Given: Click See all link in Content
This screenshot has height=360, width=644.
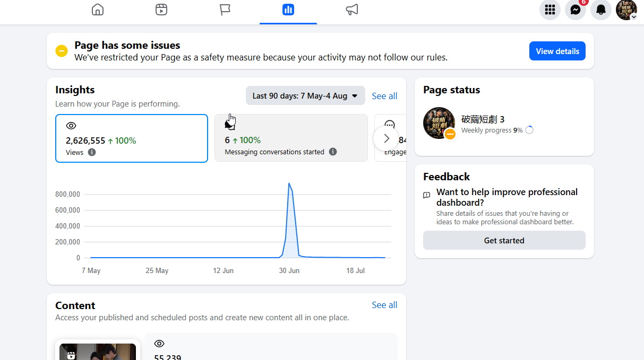Looking at the screenshot, I should [384, 305].
